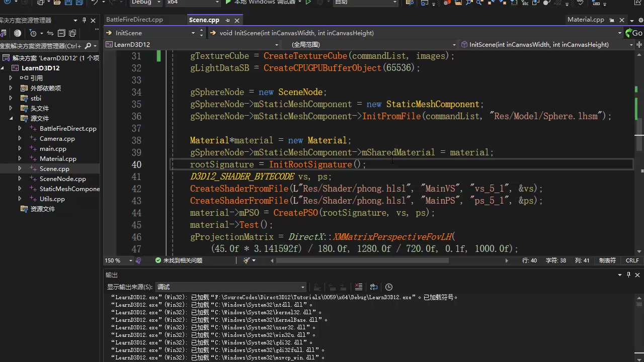644x362 pixels.
Task: Open the pending changes filter clock icon
Action: point(33,33)
